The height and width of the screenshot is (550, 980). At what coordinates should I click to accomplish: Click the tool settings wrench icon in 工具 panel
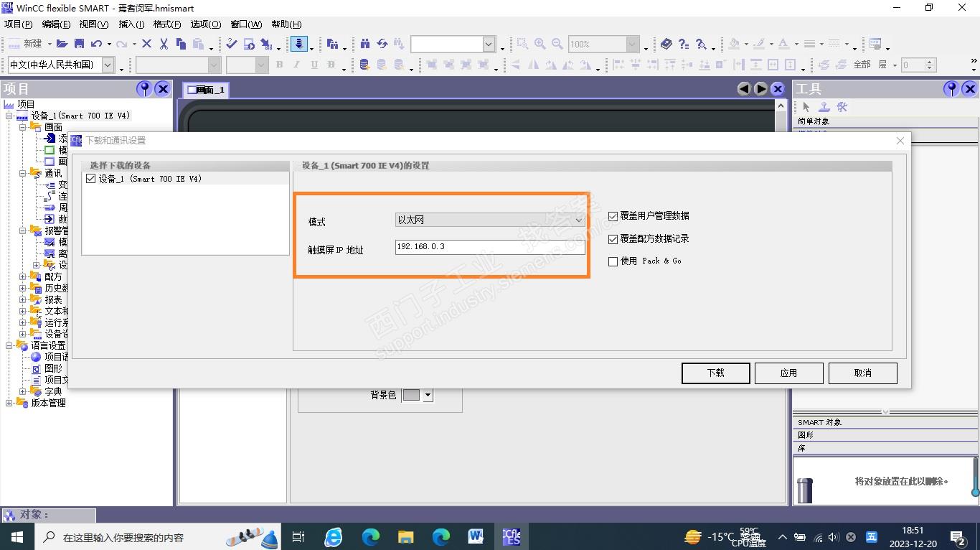tap(842, 107)
